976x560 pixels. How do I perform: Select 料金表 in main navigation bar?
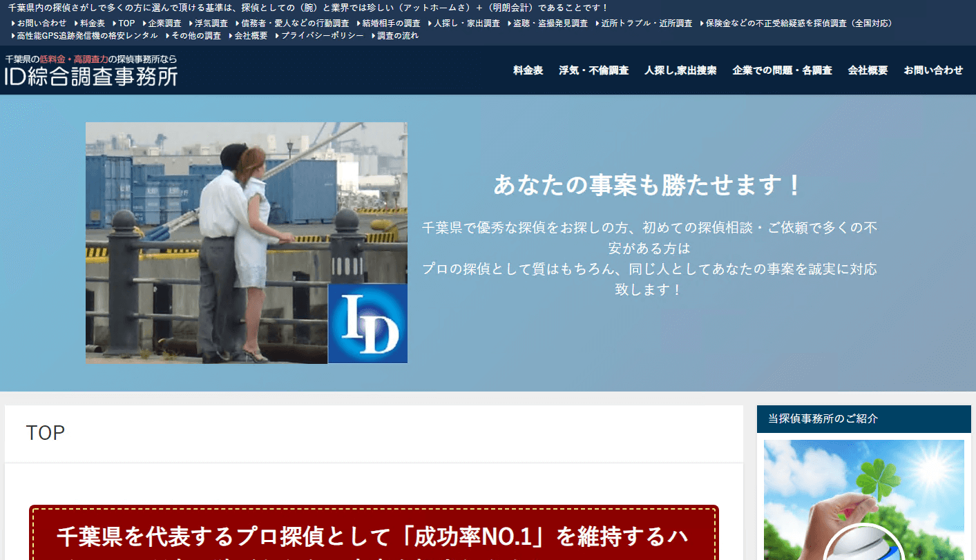tap(528, 70)
